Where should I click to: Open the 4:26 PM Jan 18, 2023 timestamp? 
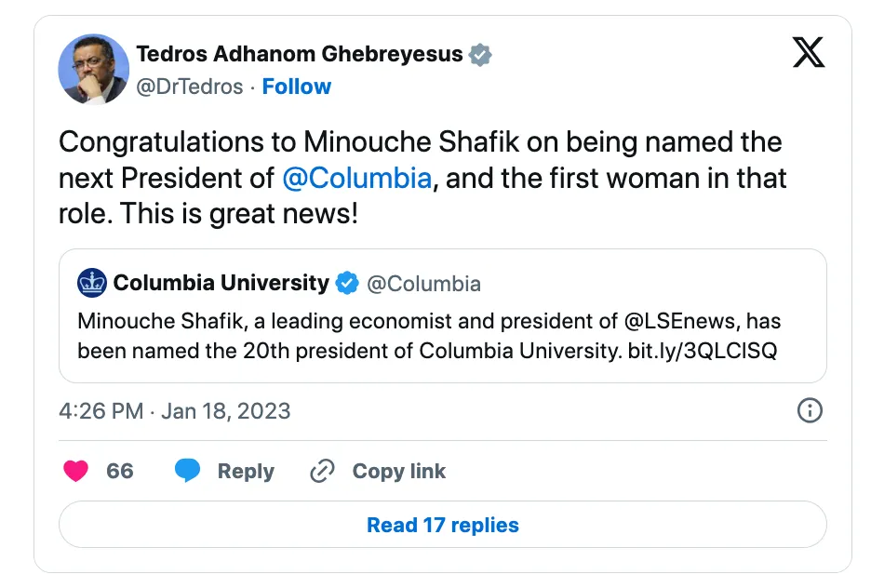(x=175, y=410)
